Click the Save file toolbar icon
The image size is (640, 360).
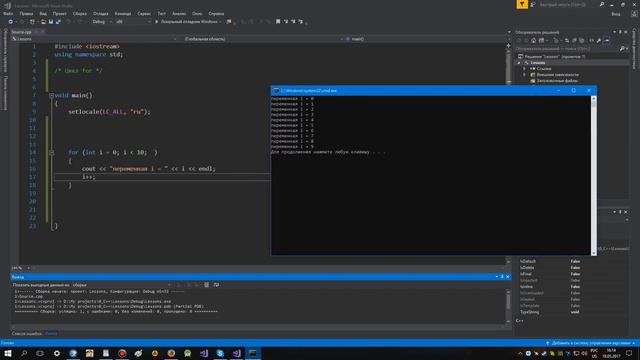tap(51, 22)
